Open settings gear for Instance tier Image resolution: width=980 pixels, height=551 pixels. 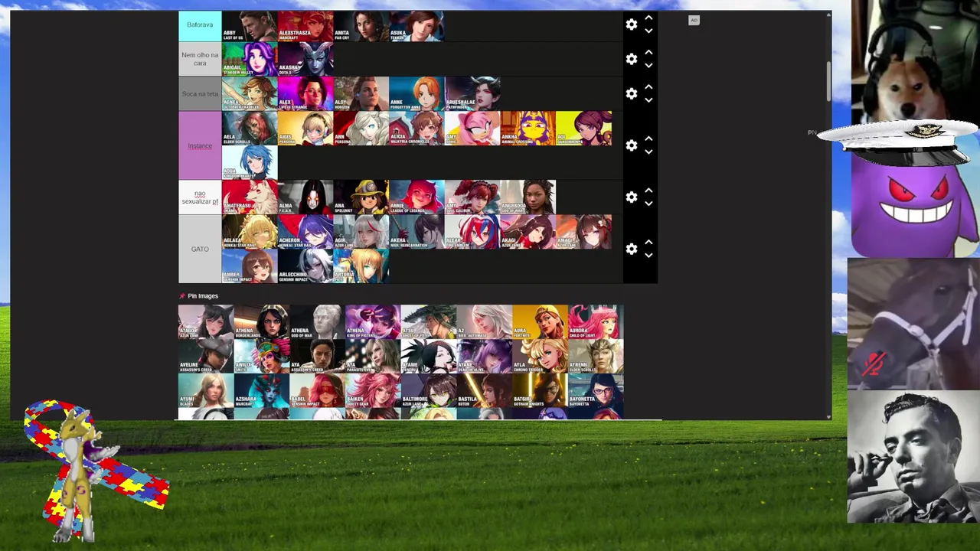tap(632, 145)
